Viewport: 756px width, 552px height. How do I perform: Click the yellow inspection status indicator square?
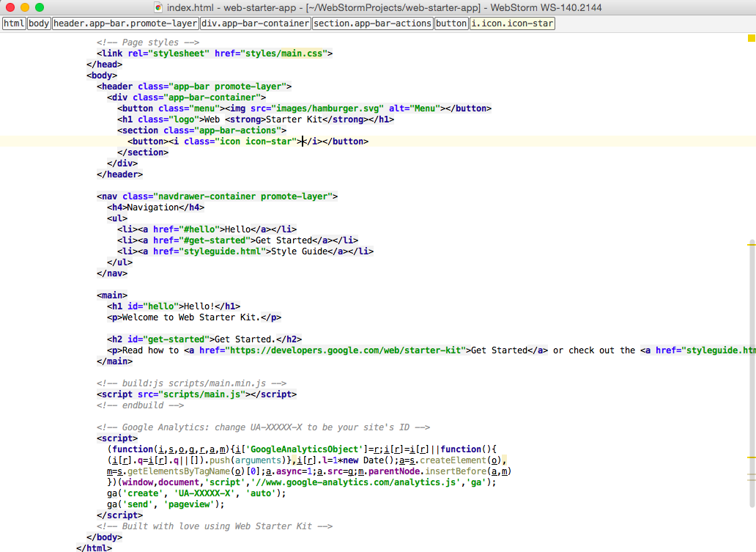coord(751,38)
